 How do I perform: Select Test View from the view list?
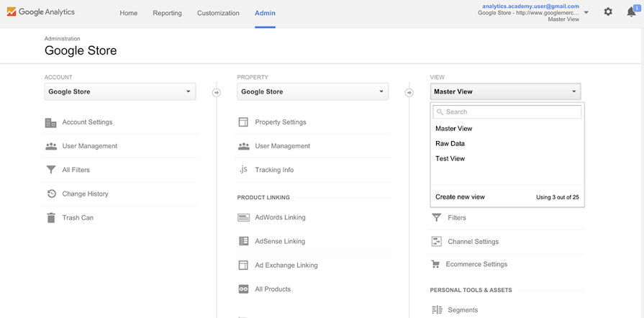click(450, 159)
